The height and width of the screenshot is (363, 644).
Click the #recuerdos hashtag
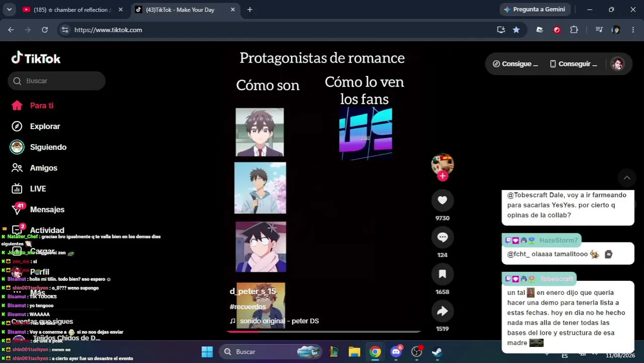[x=247, y=307]
